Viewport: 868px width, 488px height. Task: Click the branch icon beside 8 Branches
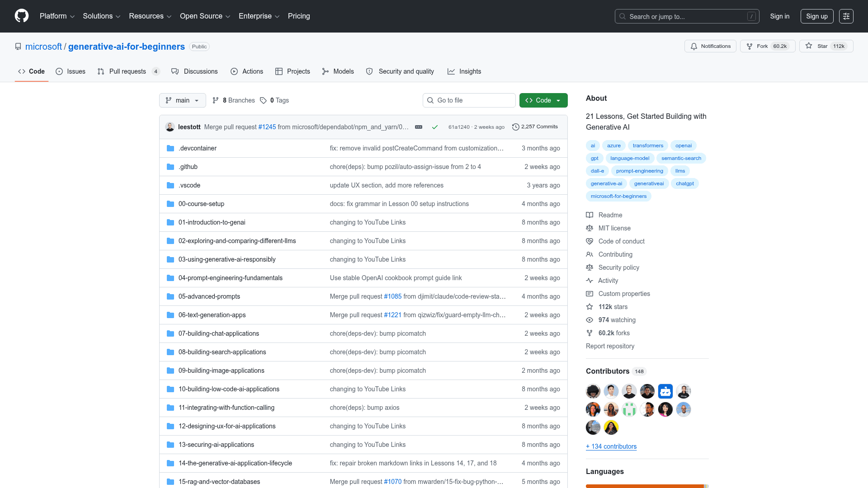pos(216,100)
